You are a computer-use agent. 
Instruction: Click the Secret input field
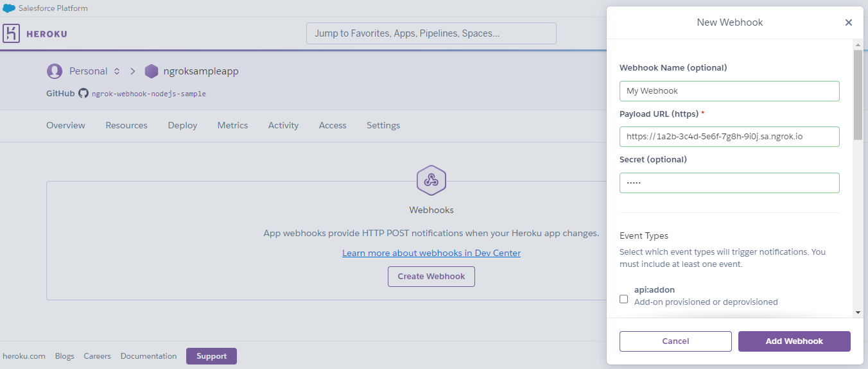coord(729,183)
